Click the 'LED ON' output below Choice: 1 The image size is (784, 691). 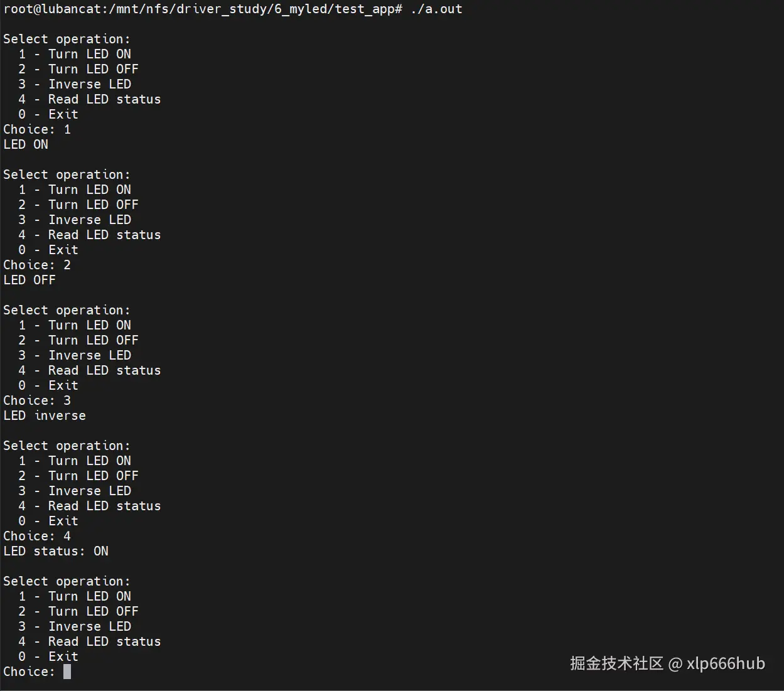pyautogui.click(x=26, y=144)
